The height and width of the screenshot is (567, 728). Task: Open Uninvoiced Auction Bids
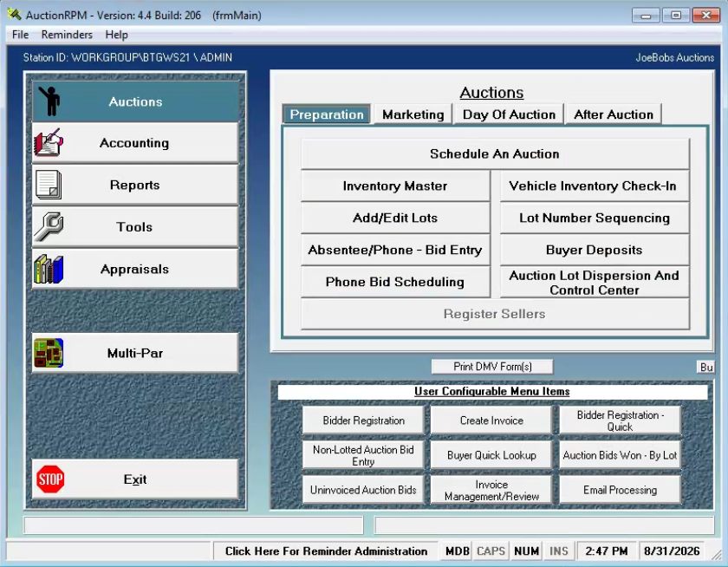[x=363, y=490]
